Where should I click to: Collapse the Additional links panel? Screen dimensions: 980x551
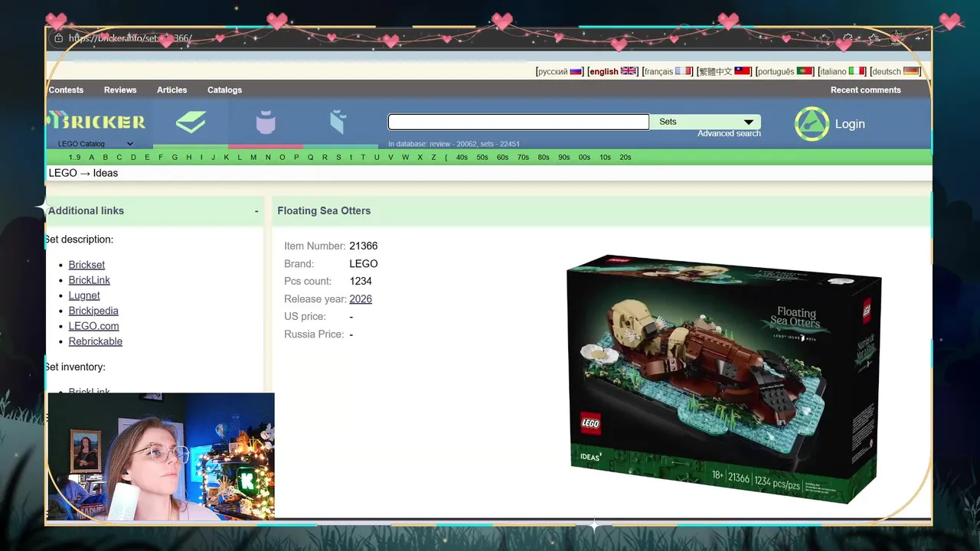[x=256, y=211]
